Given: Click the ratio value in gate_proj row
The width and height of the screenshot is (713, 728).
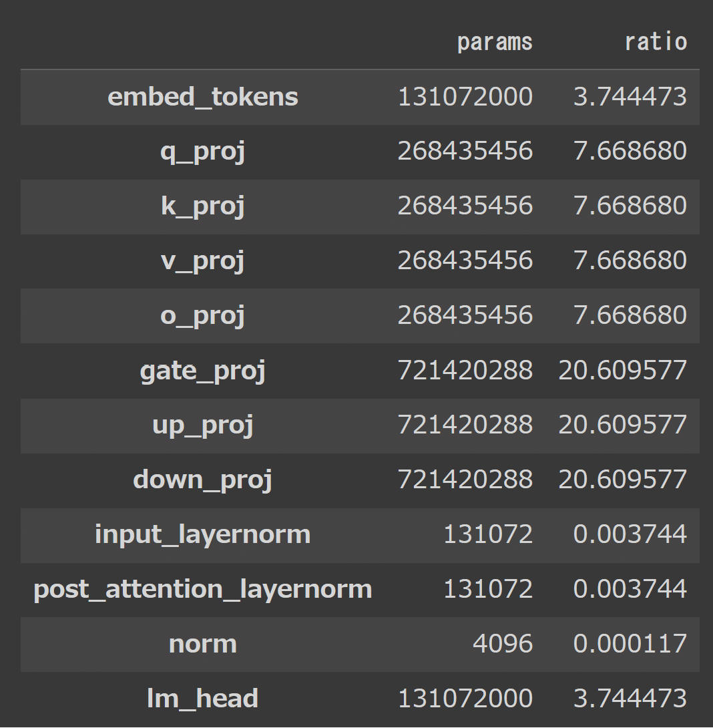Looking at the screenshot, I should (x=622, y=371).
